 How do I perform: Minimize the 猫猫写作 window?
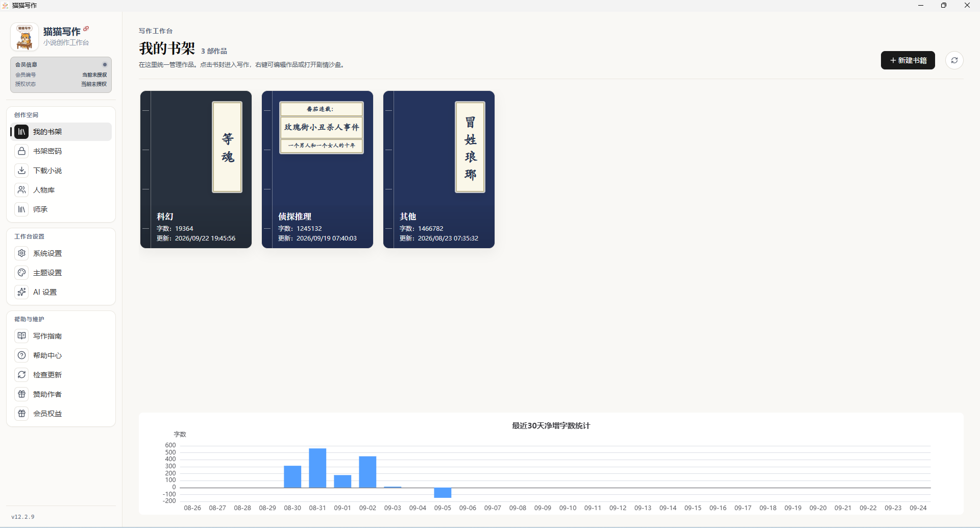tap(921, 5)
